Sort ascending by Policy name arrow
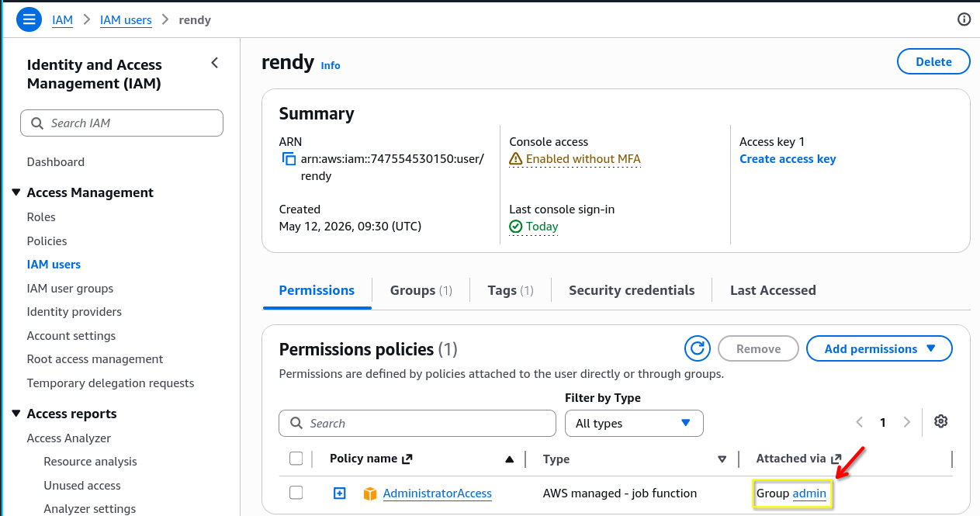Screen dimensions: 980x516 (x=509, y=459)
